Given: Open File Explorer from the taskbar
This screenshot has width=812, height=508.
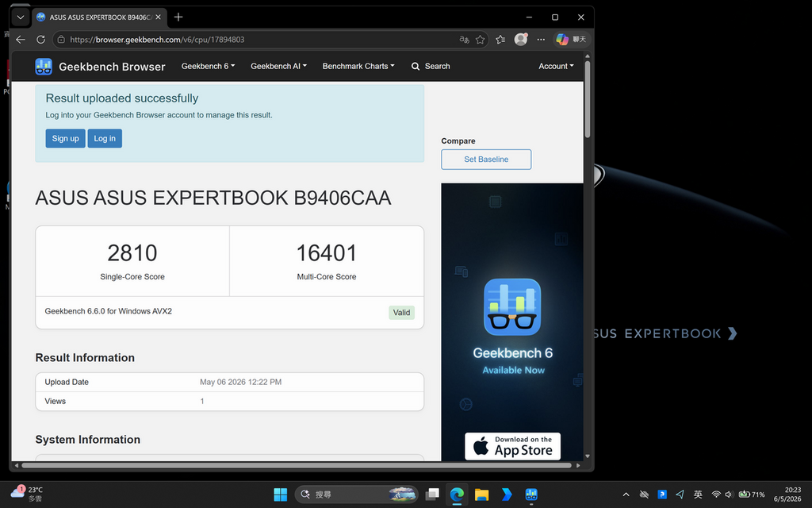Looking at the screenshot, I should [481, 495].
